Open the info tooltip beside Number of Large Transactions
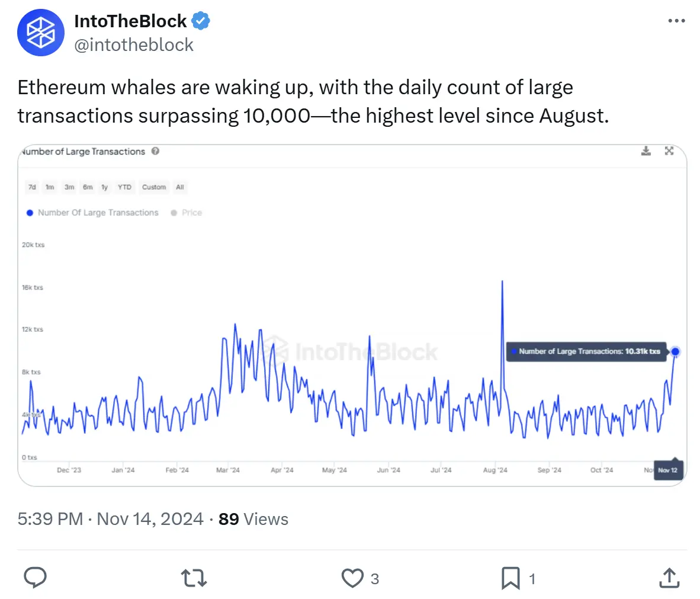The height and width of the screenshot is (599, 700). pyautogui.click(x=155, y=151)
